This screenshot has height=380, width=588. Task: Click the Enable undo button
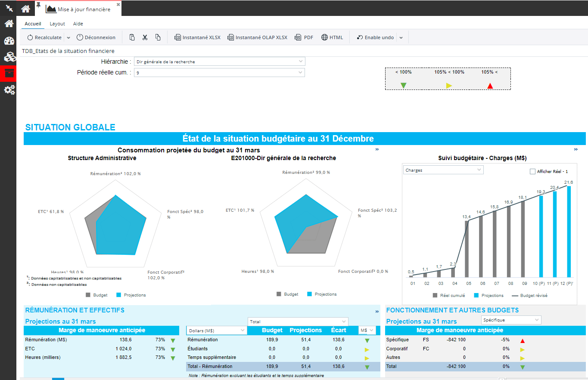[x=375, y=37]
